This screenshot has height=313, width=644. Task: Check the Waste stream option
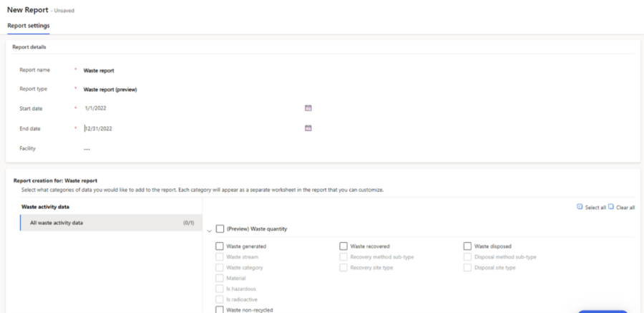click(220, 257)
